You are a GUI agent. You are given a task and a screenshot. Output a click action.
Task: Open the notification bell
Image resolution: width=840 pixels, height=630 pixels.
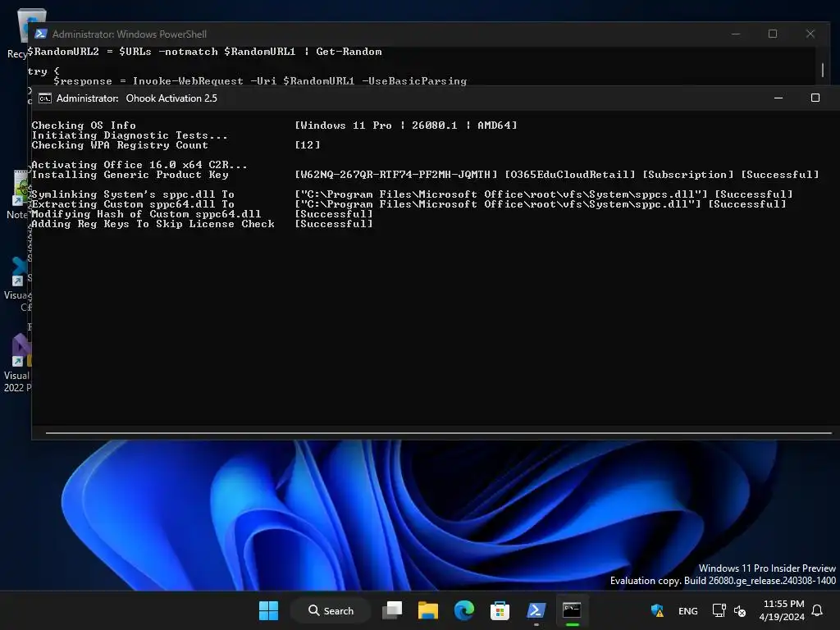click(x=818, y=610)
